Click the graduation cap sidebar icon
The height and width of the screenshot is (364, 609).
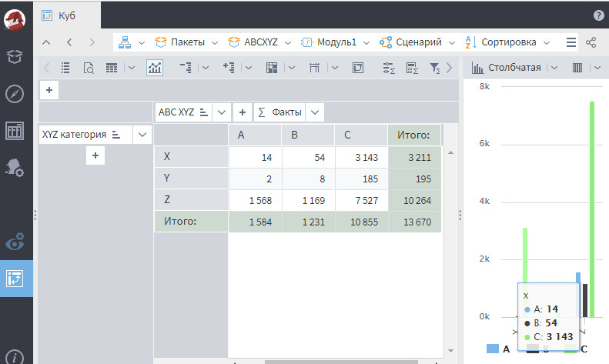pyautogui.click(x=15, y=56)
